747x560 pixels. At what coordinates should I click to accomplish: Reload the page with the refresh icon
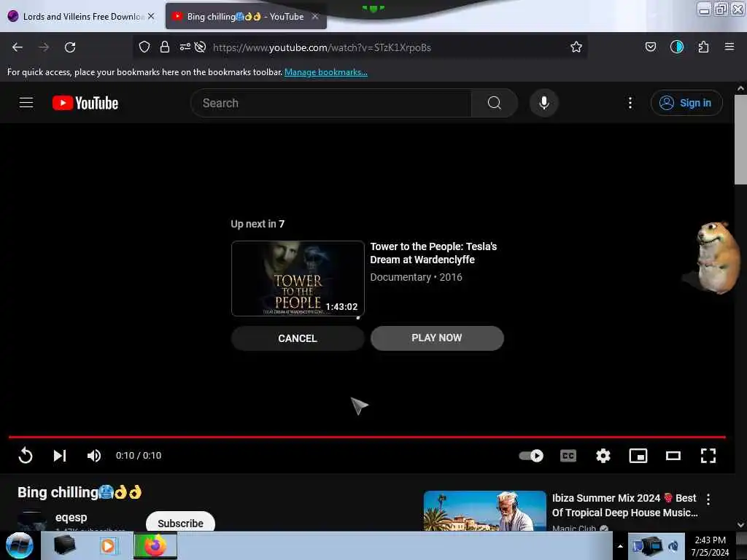(x=70, y=47)
